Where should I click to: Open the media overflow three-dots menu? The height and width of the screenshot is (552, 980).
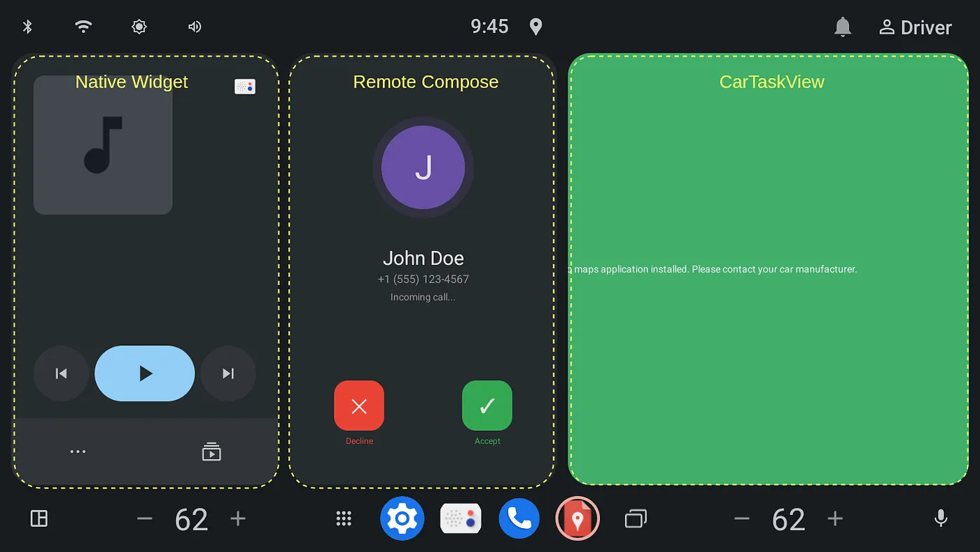tap(78, 452)
